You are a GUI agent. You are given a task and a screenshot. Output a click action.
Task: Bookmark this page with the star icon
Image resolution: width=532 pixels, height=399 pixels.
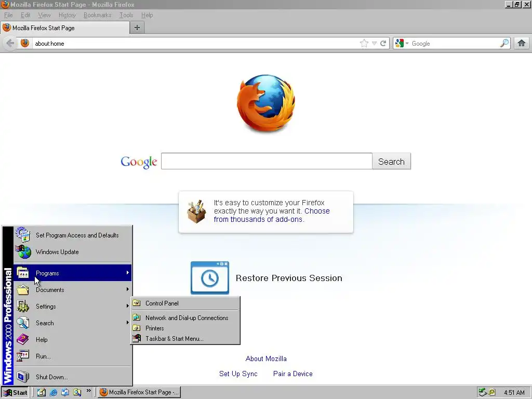(364, 43)
